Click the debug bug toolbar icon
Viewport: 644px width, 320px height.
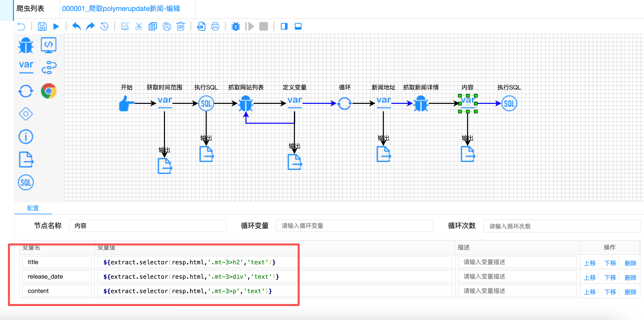click(x=236, y=26)
